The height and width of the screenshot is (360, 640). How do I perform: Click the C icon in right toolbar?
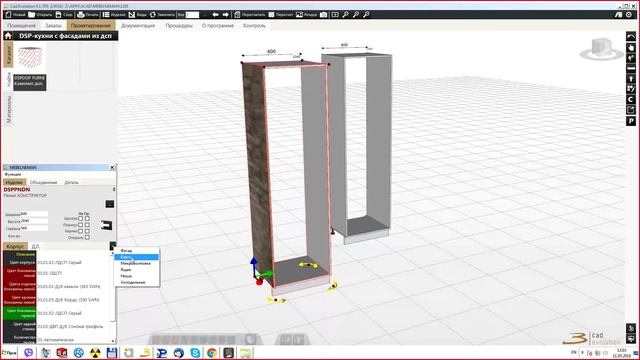pyautogui.click(x=631, y=100)
